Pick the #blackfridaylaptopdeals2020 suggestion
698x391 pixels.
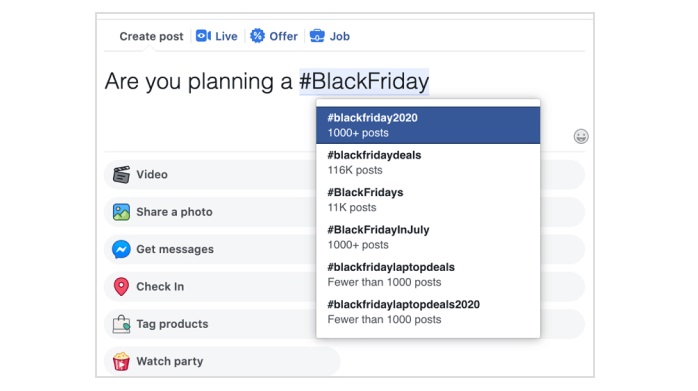(428, 312)
